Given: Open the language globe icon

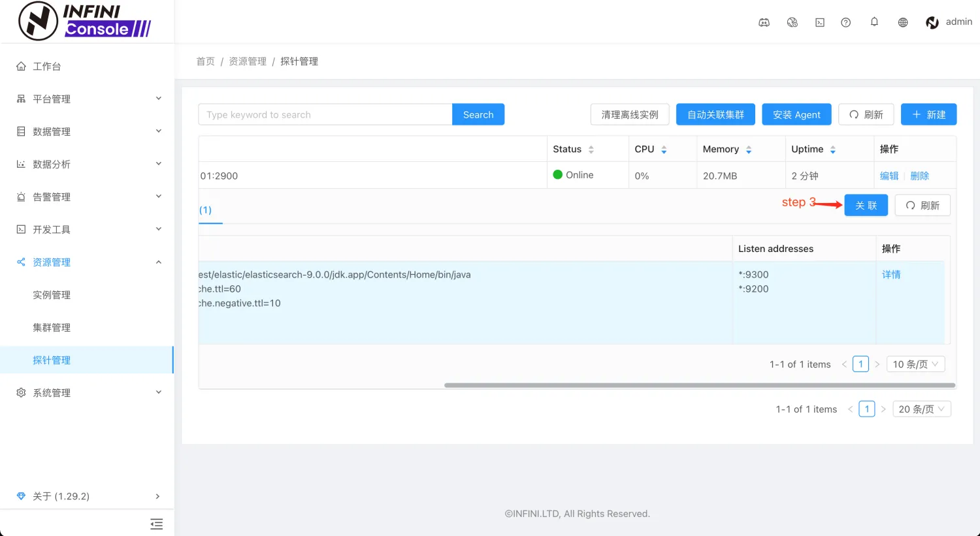Looking at the screenshot, I should (x=903, y=22).
